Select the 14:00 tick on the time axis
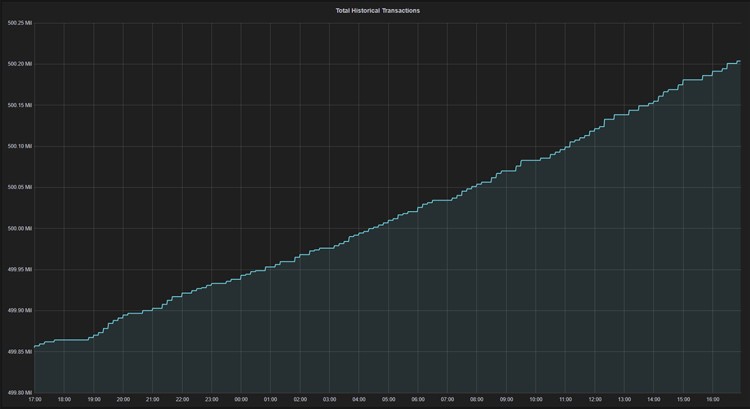This screenshot has height=409, width=750. [x=654, y=399]
